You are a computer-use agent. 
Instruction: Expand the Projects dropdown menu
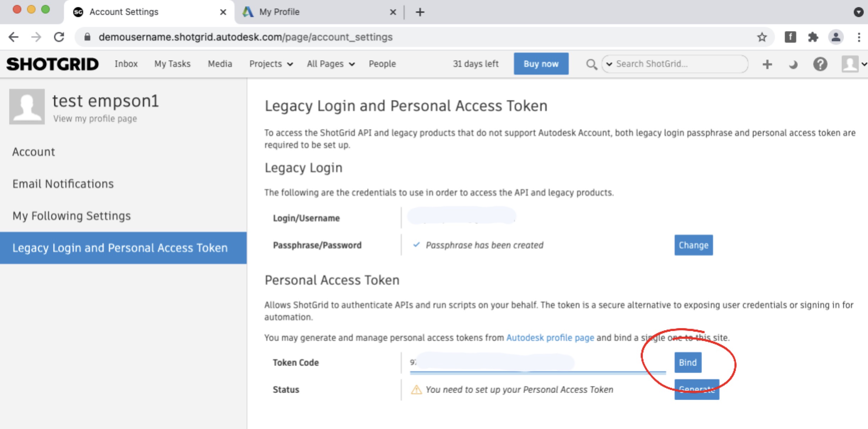271,64
